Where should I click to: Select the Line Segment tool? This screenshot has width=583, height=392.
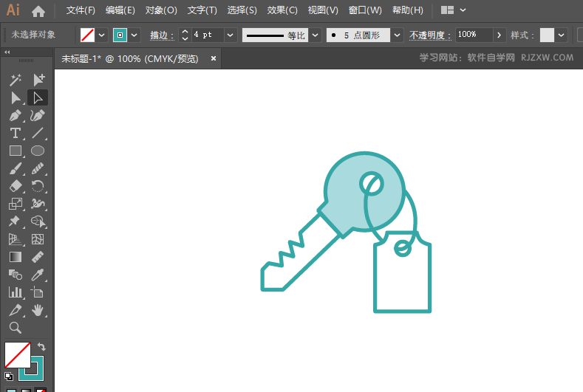(38, 133)
